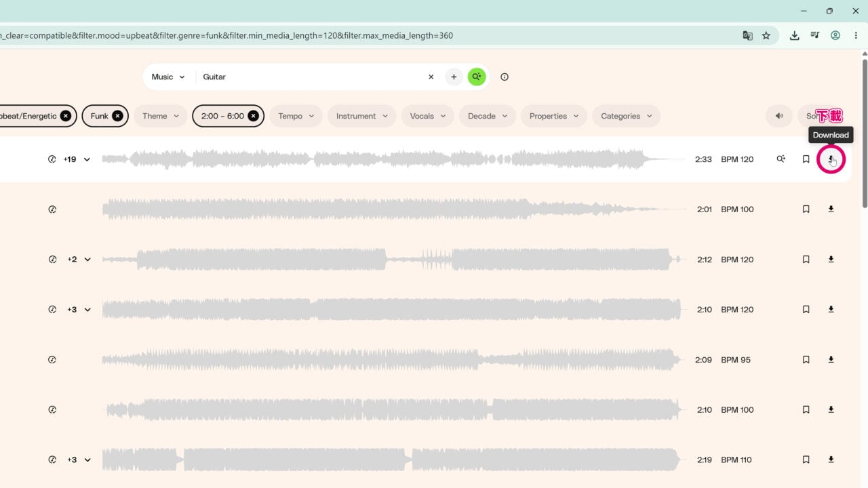Bookmark the 2:33 BPM 120 track
The image size is (868, 488).
click(806, 159)
